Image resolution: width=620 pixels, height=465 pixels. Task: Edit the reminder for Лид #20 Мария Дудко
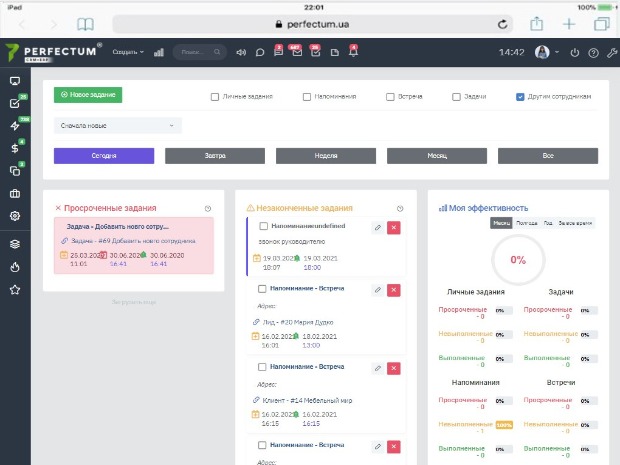[x=378, y=290]
